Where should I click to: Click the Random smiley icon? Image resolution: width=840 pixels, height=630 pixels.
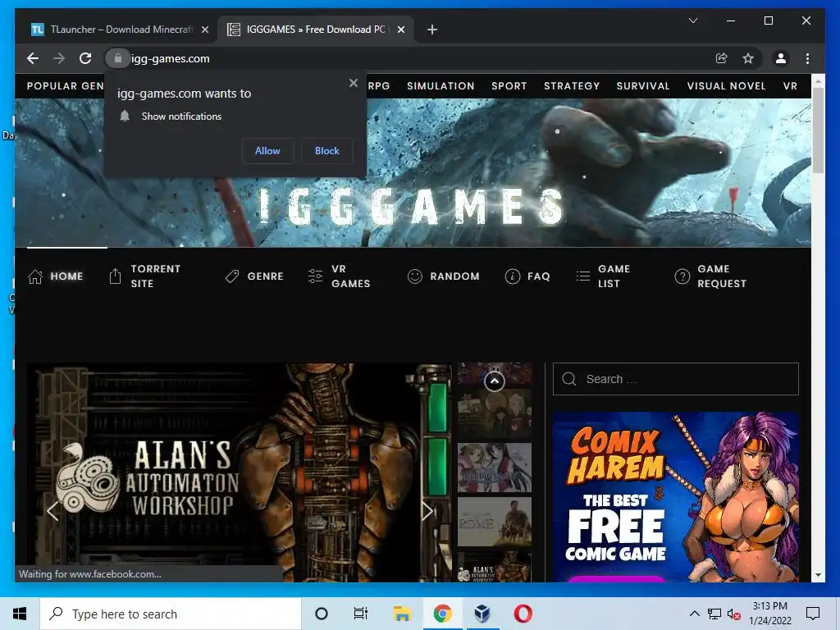(x=414, y=276)
